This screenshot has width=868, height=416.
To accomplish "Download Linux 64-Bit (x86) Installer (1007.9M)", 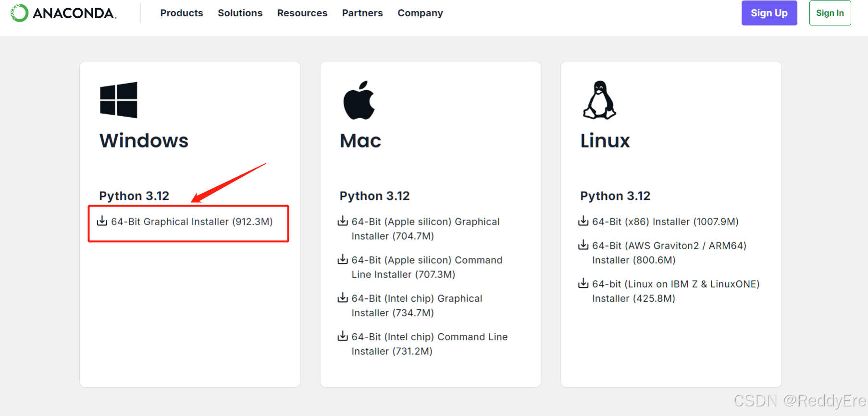I will pyautogui.click(x=665, y=221).
